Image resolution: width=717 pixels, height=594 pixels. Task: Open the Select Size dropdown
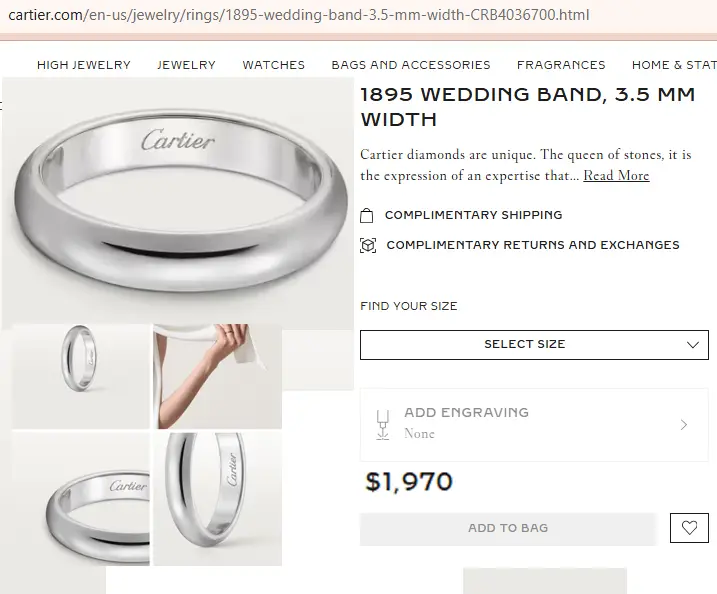525,344
